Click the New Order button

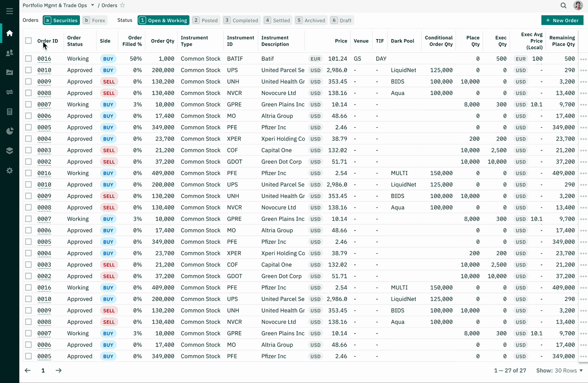click(x=562, y=20)
